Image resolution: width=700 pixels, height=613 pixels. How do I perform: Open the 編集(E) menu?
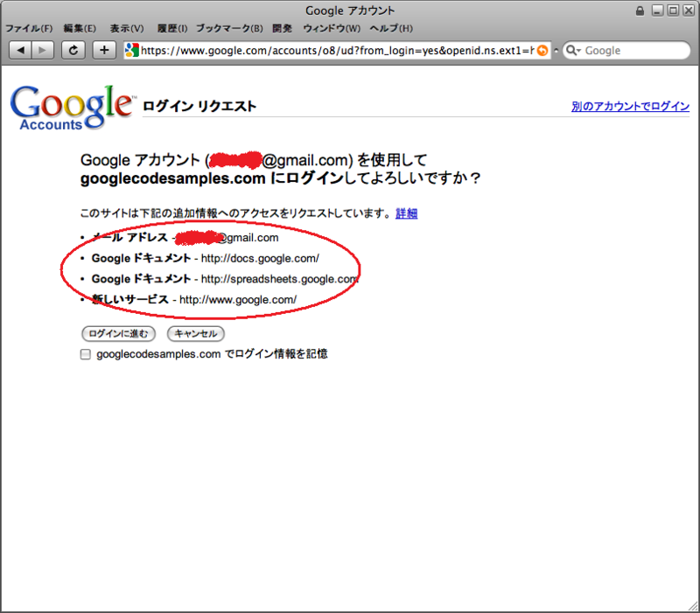(80, 29)
